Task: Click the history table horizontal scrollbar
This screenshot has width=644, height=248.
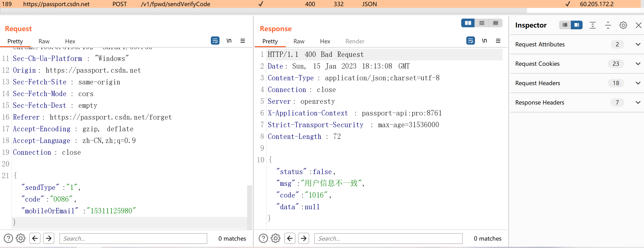Action: tap(264, 11)
